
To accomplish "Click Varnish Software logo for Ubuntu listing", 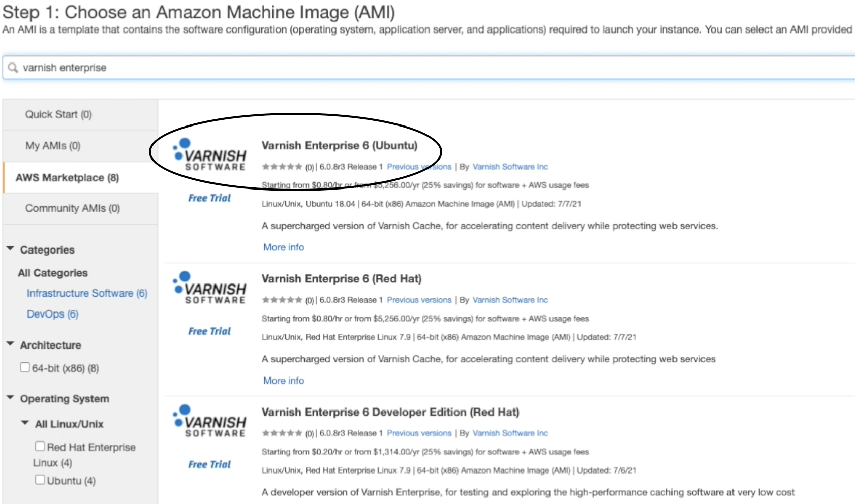I will coord(209,154).
